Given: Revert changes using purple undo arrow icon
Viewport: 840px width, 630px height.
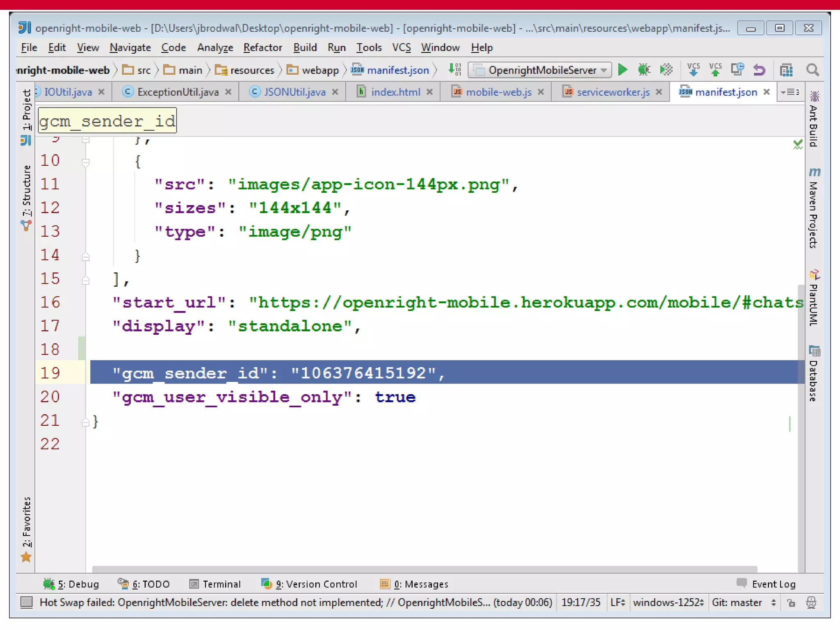Looking at the screenshot, I should click(759, 70).
